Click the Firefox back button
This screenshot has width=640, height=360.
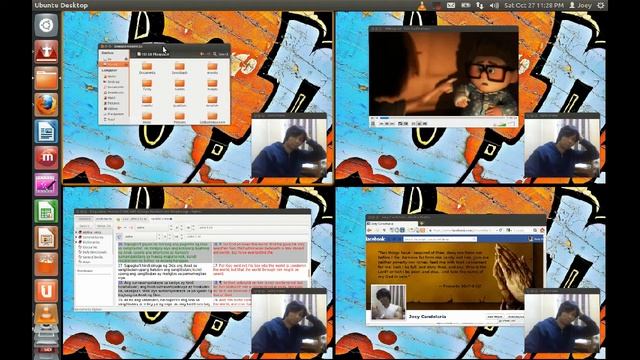click(x=370, y=230)
